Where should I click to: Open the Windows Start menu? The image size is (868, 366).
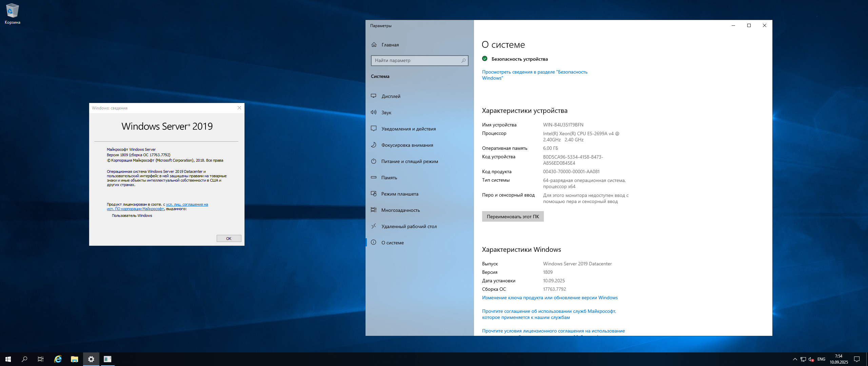point(8,359)
